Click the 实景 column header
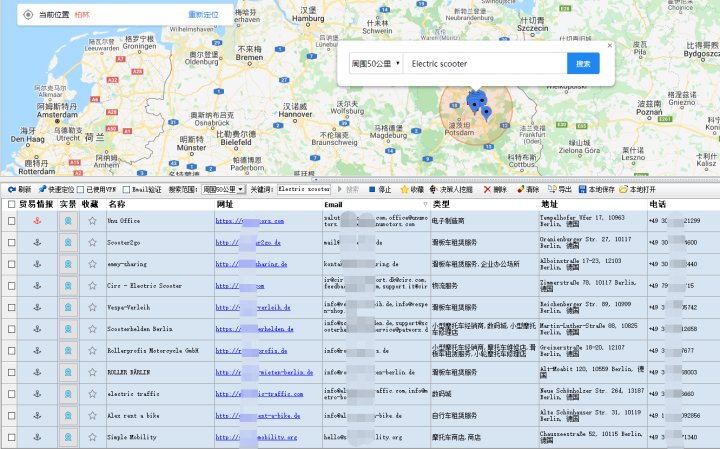The image size is (720, 449). click(68, 204)
